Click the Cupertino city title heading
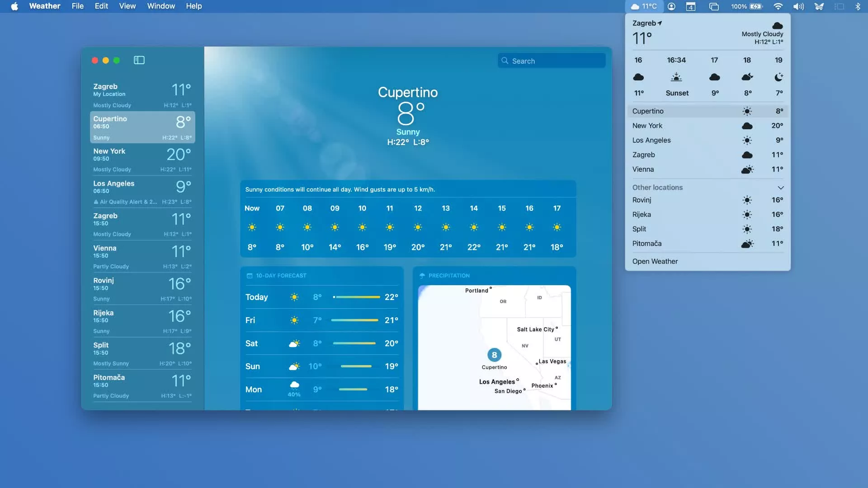 point(408,92)
